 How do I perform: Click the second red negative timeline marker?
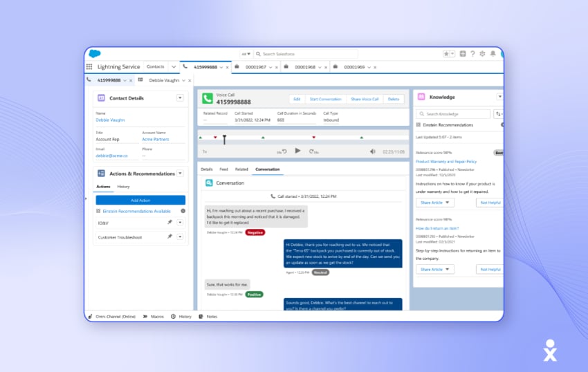coord(314,137)
